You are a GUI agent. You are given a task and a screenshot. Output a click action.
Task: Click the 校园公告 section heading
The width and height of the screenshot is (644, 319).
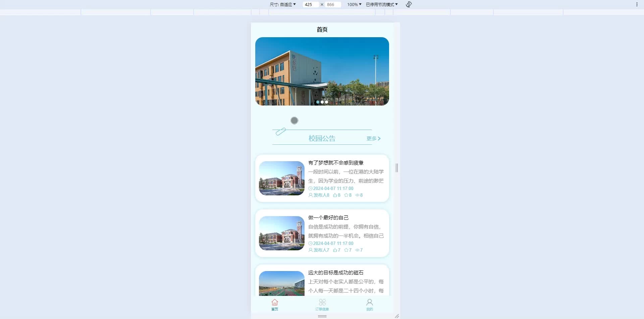322,138
